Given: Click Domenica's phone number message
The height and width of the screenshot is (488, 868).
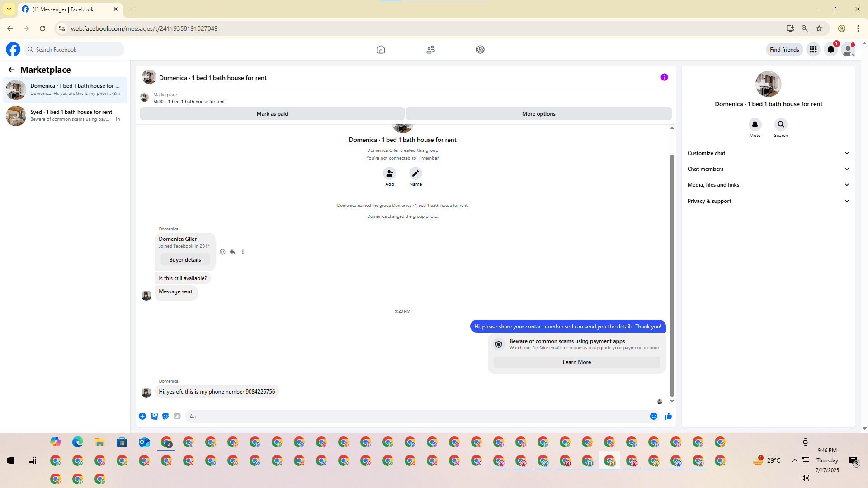Looking at the screenshot, I should pos(217,392).
